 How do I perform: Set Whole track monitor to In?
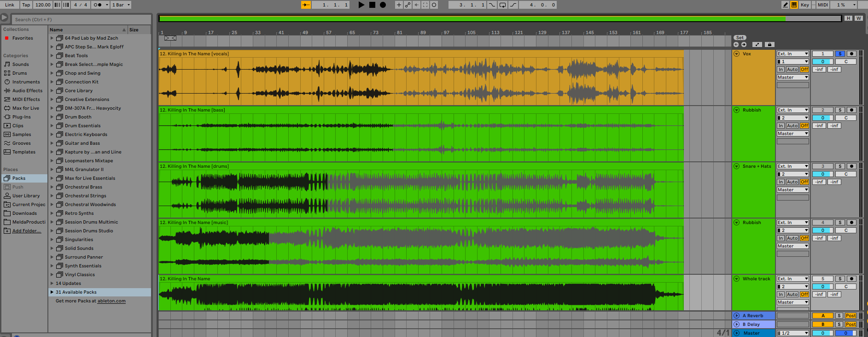pyautogui.click(x=781, y=295)
